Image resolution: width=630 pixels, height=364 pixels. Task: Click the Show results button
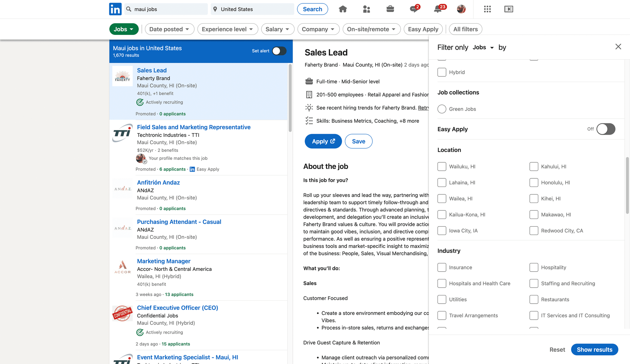pyautogui.click(x=594, y=350)
